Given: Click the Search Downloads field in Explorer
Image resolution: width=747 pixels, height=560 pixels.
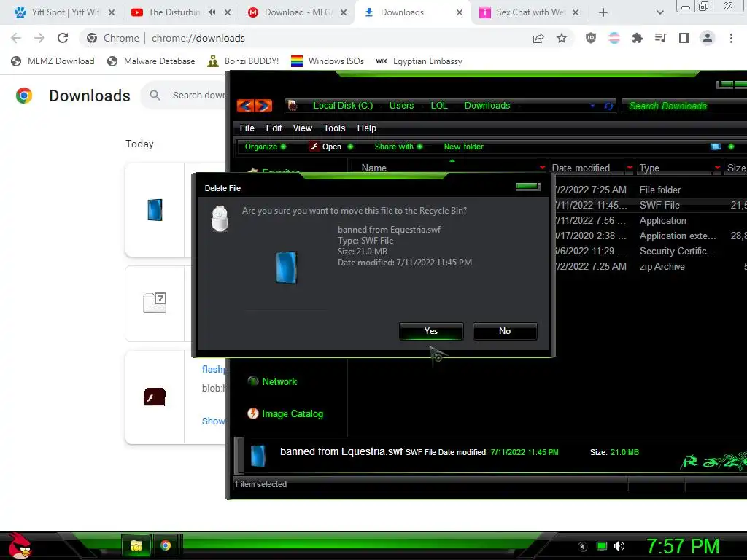Looking at the screenshot, I should coord(684,106).
